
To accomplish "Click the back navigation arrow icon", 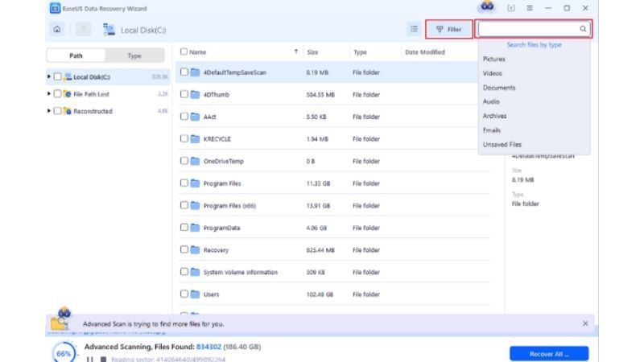I will tap(84, 29).
